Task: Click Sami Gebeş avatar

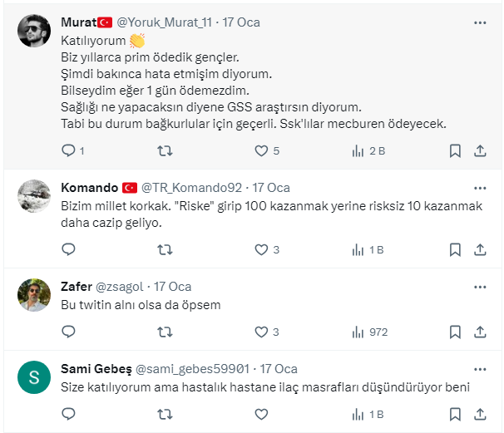Action: tap(34, 377)
